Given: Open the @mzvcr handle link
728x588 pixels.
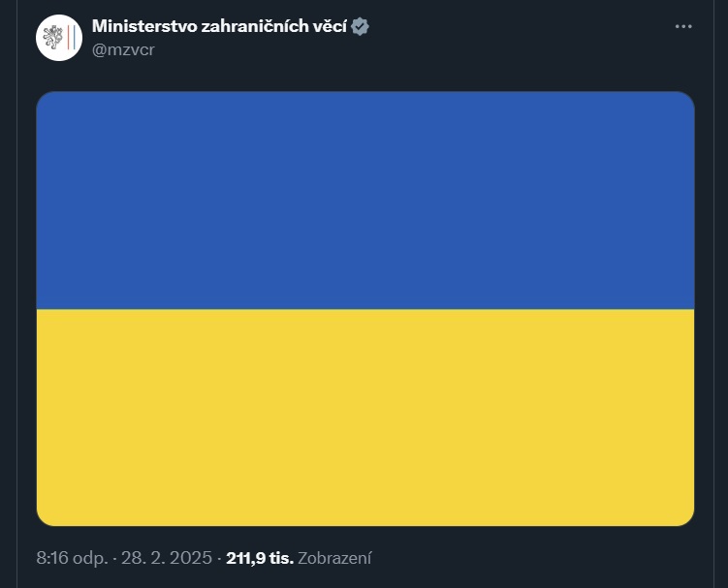Looking at the screenshot, I should 123,49.
